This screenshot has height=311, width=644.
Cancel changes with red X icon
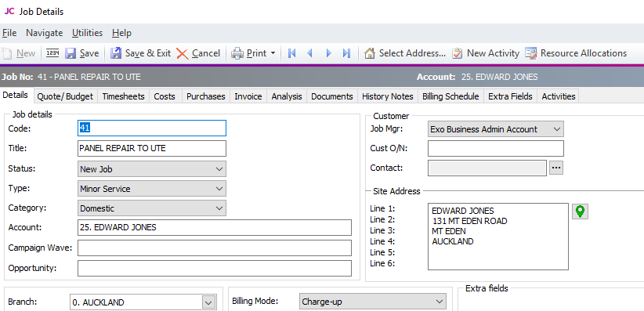coord(182,53)
